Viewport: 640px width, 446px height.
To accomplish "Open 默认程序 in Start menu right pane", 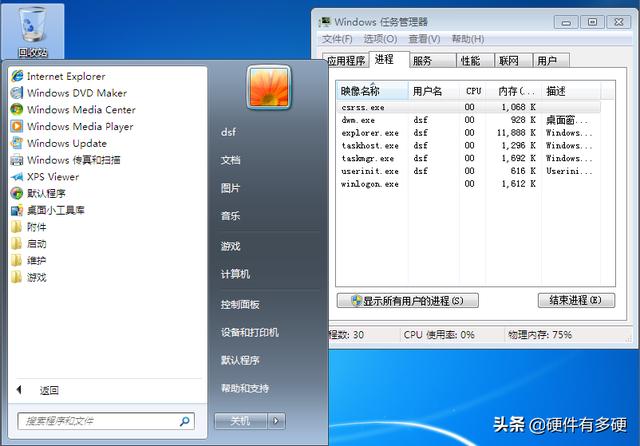I will [x=240, y=360].
